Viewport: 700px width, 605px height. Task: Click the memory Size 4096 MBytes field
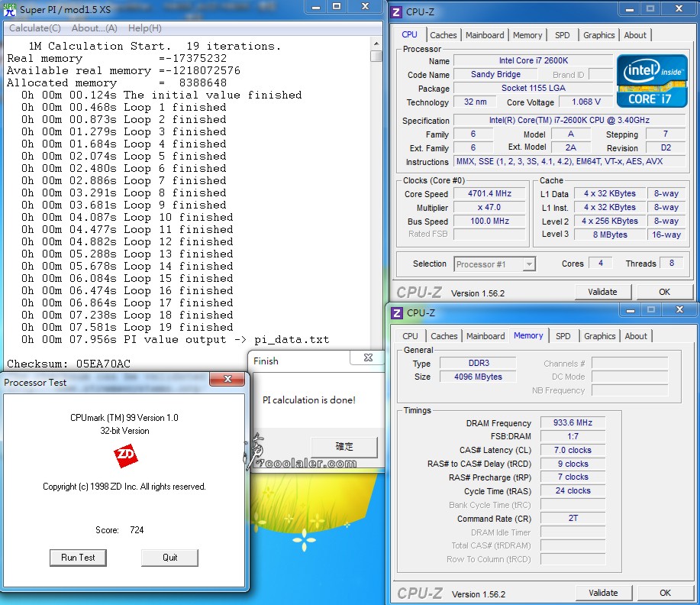coord(478,377)
